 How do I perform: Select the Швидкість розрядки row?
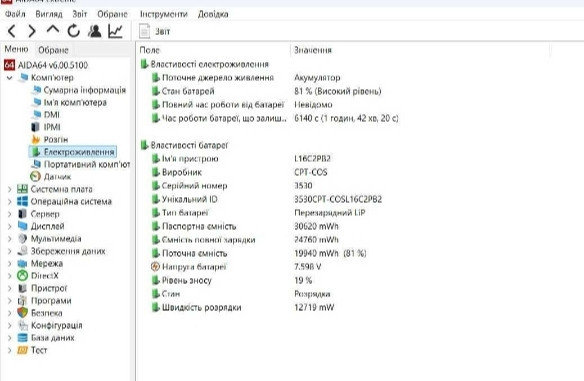pyautogui.click(x=243, y=308)
